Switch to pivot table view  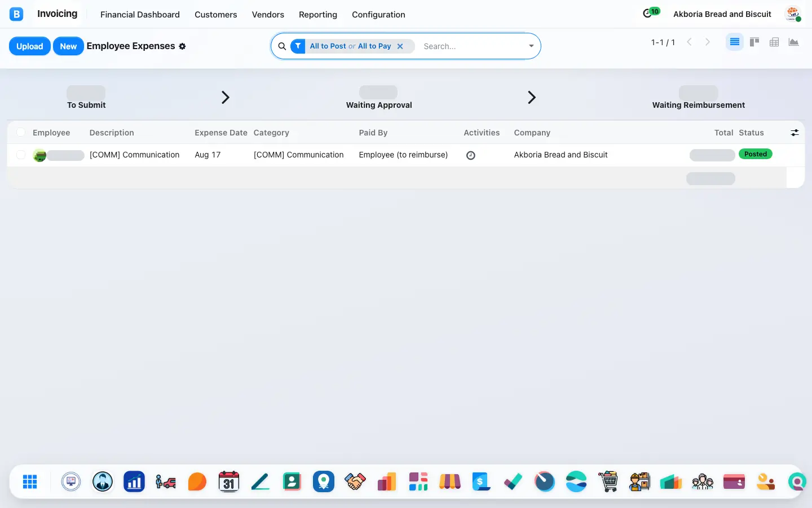click(x=774, y=42)
